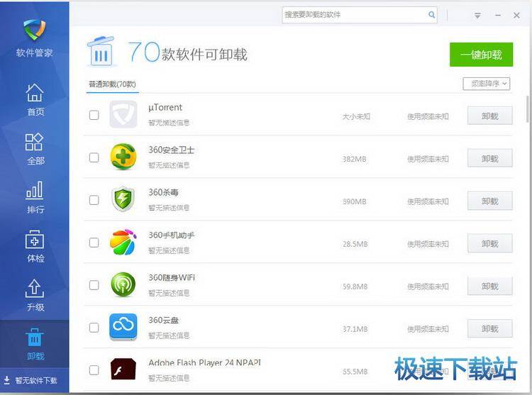532x395 pixels.
Task: Click the 360杀毒 shield icon
Action: 123,199
